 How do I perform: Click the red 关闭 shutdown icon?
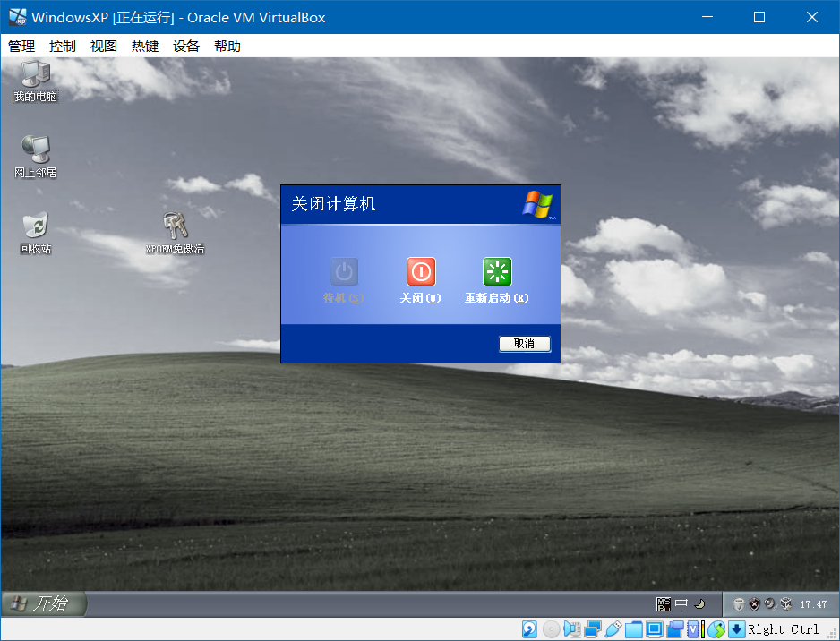[421, 271]
